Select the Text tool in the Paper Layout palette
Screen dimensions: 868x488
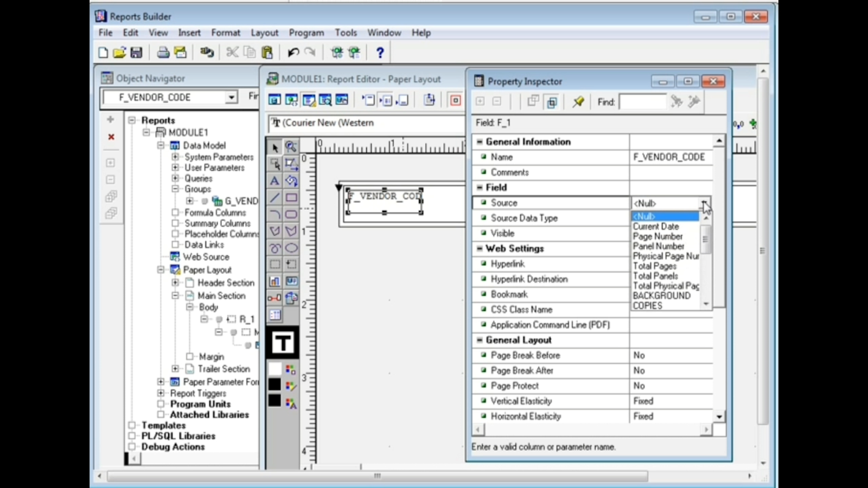click(274, 181)
